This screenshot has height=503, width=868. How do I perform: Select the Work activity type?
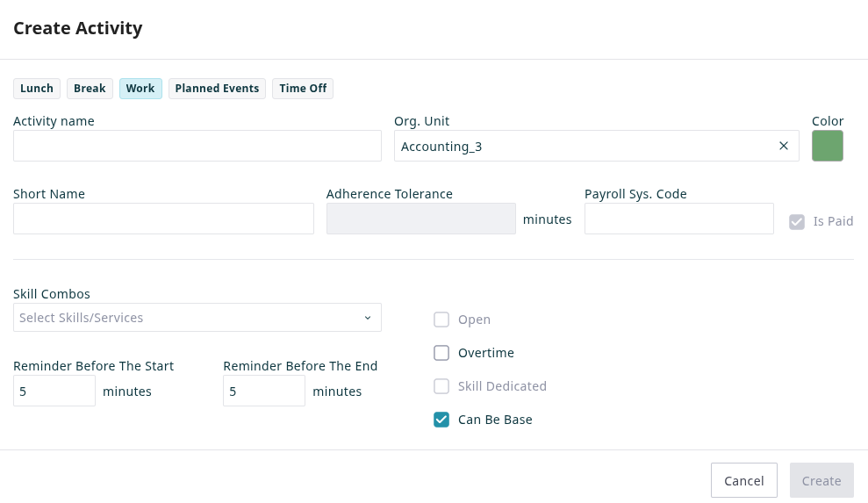(140, 89)
